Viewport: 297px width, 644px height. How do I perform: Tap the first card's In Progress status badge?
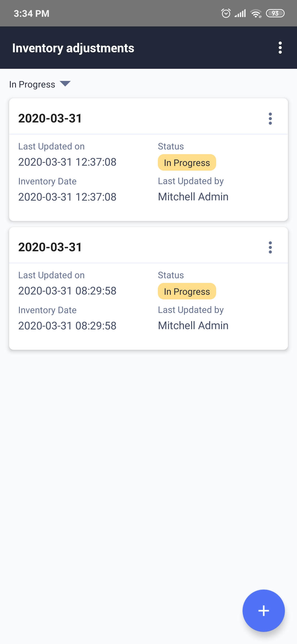click(x=187, y=162)
